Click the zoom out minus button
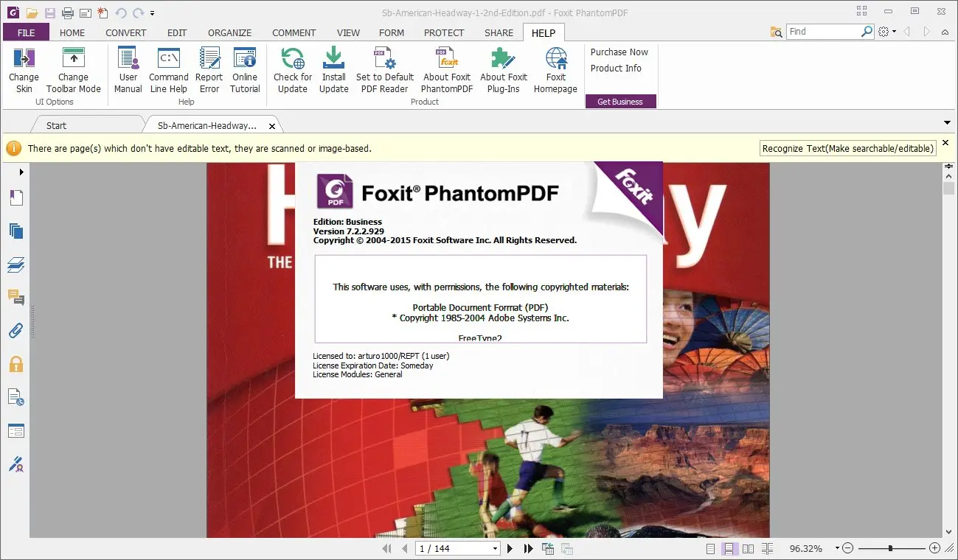Screen dimensions: 958x560 click(848, 548)
